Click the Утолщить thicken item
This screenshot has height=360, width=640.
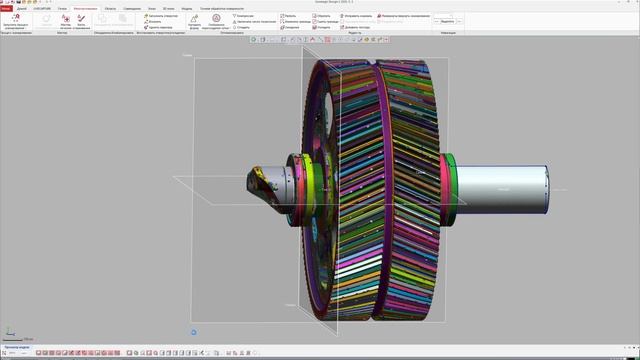321,27
